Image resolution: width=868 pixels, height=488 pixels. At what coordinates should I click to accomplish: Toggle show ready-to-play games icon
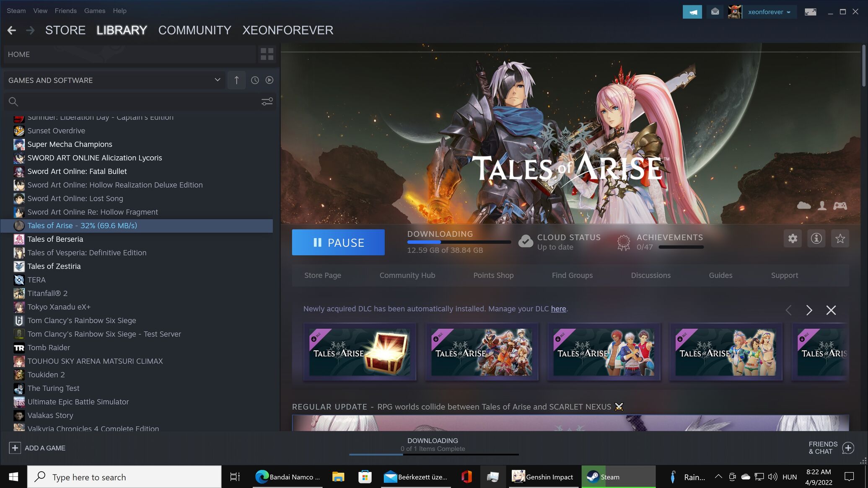(269, 80)
